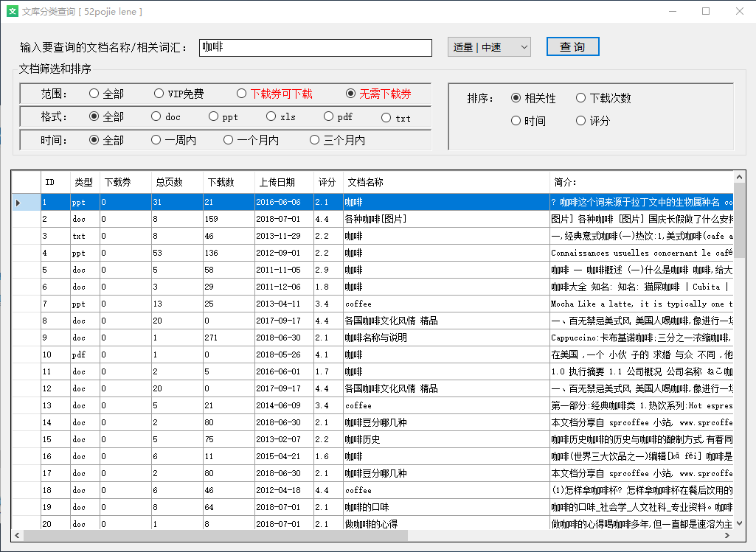Click the 查询 search button

tap(573, 46)
